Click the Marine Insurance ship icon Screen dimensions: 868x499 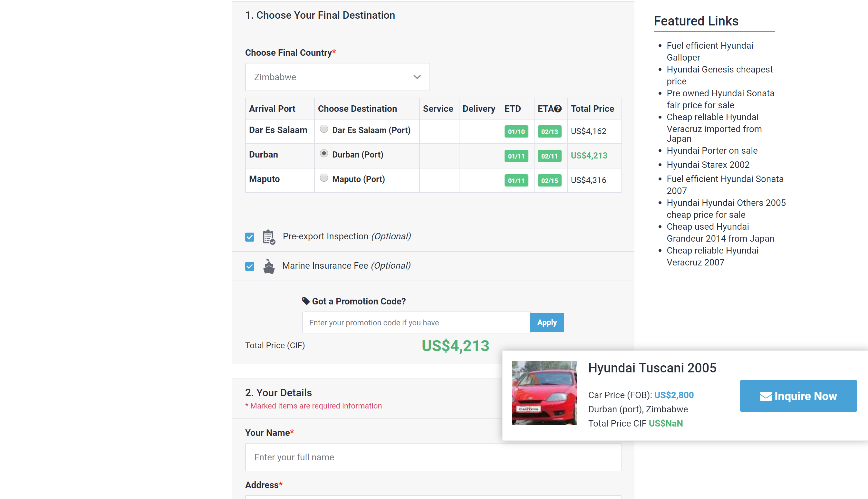(x=269, y=266)
